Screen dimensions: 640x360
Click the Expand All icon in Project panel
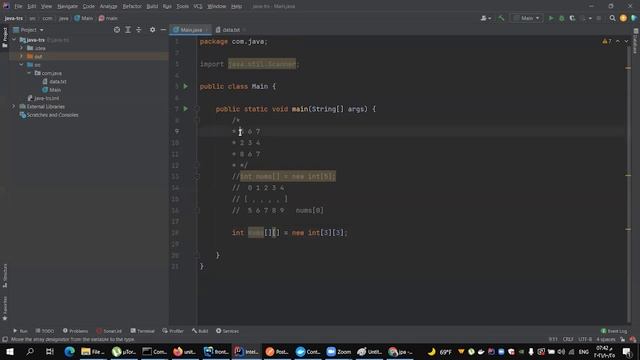(128, 30)
